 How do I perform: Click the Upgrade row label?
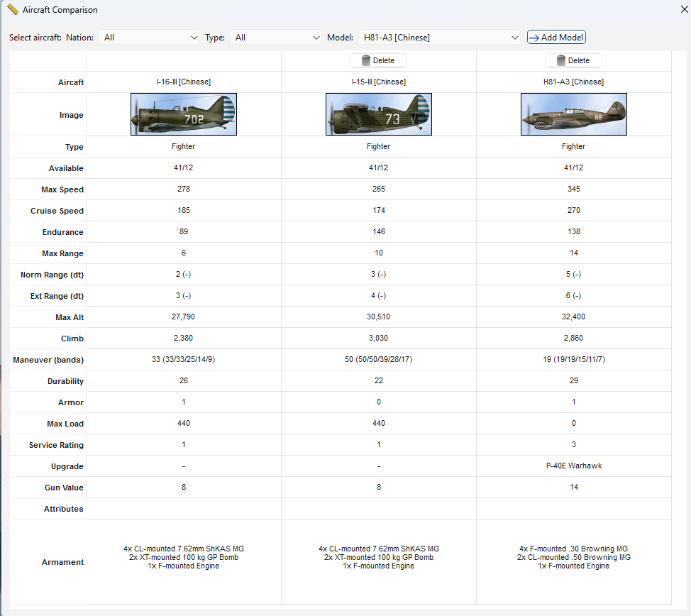click(67, 466)
